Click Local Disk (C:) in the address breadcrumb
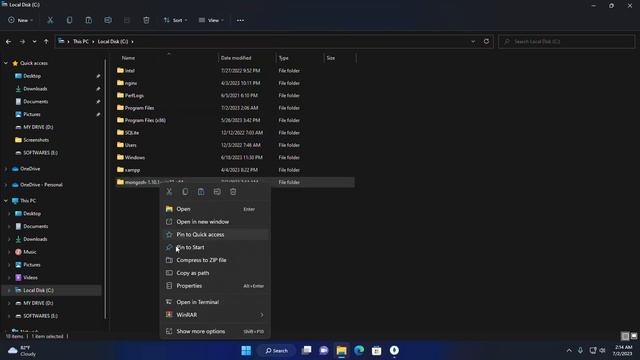 [113, 42]
